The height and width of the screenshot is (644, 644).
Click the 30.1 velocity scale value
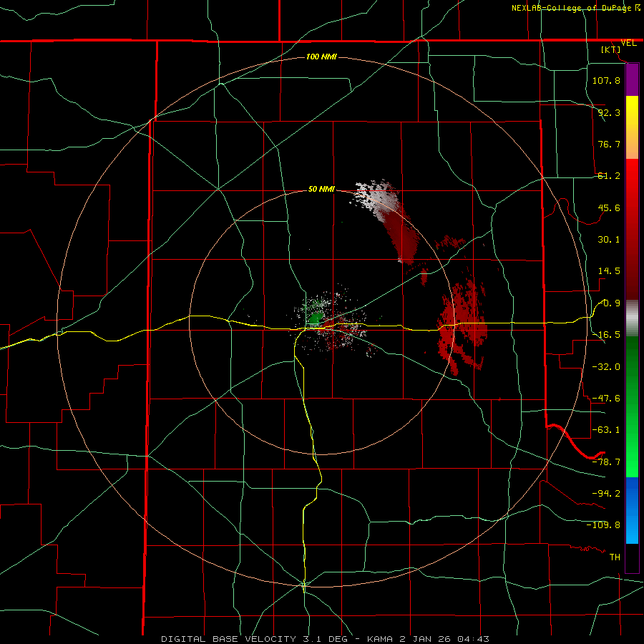609,240
